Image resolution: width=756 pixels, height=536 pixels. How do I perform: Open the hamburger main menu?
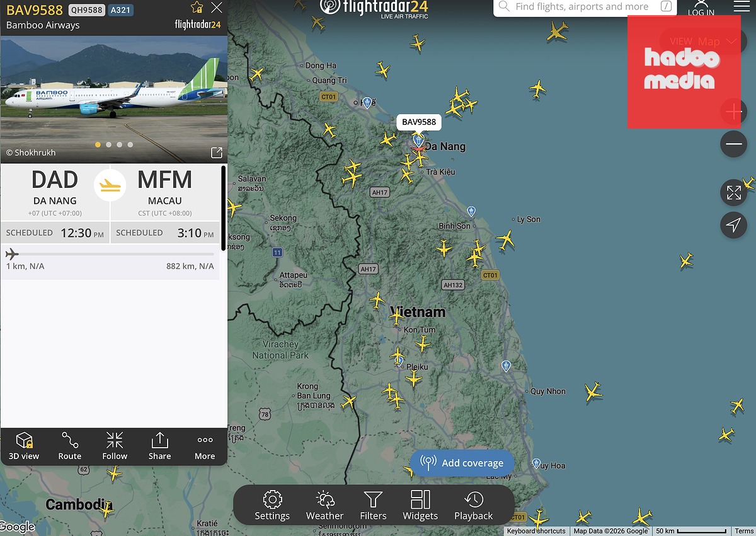pyautogui.click(x=742, y=6)
